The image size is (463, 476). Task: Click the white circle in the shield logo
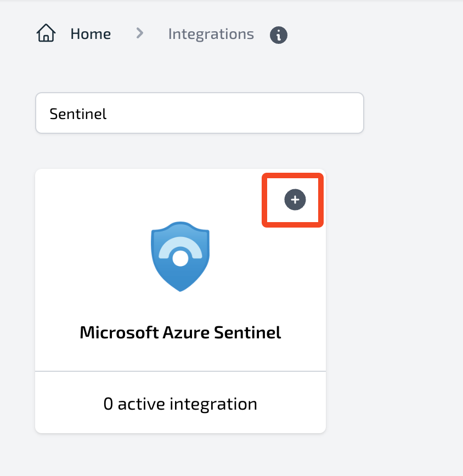point(180,258)
